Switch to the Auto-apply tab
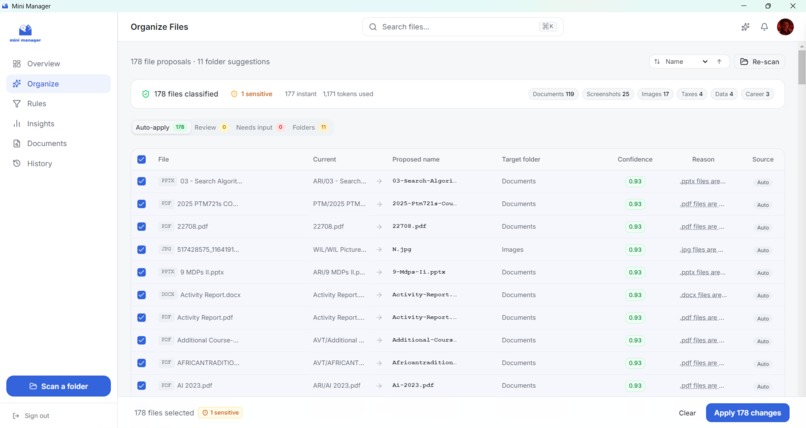 click(160, 127)
